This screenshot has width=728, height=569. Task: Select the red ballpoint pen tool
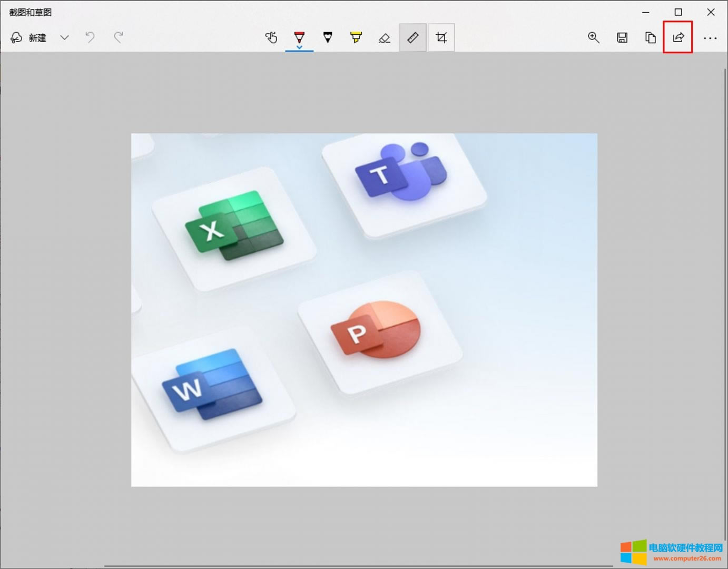tap(299, 37)
